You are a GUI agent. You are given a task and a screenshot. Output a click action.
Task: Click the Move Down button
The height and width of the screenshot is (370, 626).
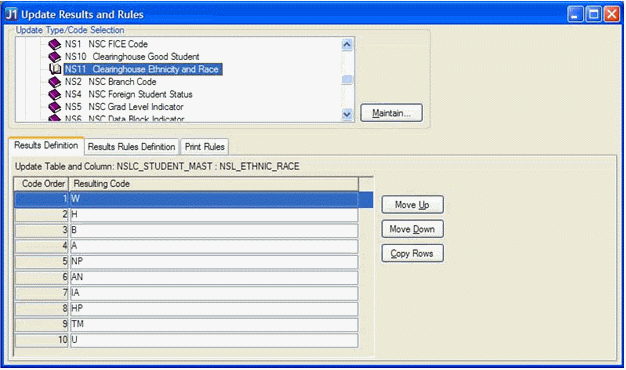pyautogui.click(x=412, y=229)
